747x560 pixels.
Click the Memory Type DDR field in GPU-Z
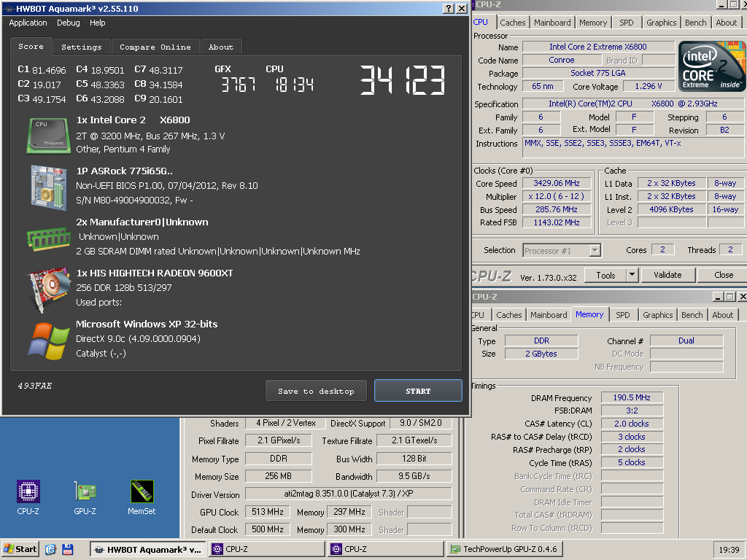click(279, 459)
